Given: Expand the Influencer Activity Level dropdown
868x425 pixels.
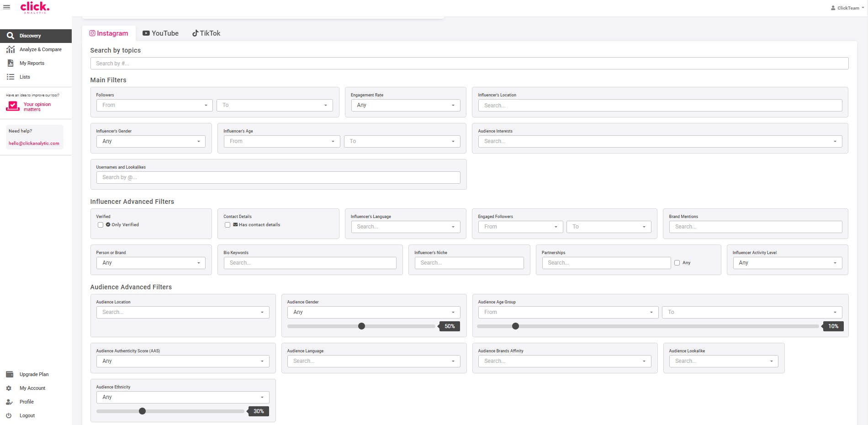Looking at the screenshot, I should (788, 263).
